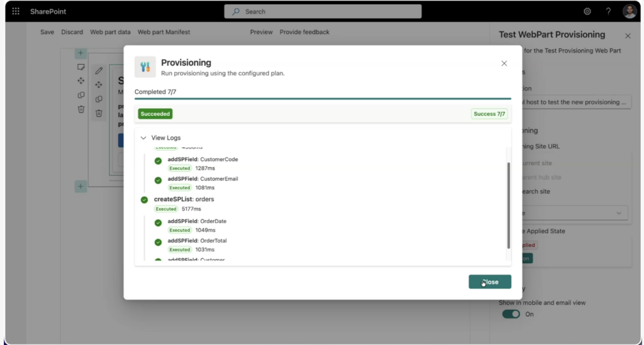Click the move web part icon
The image size is (644, 345).
[99, 85]
